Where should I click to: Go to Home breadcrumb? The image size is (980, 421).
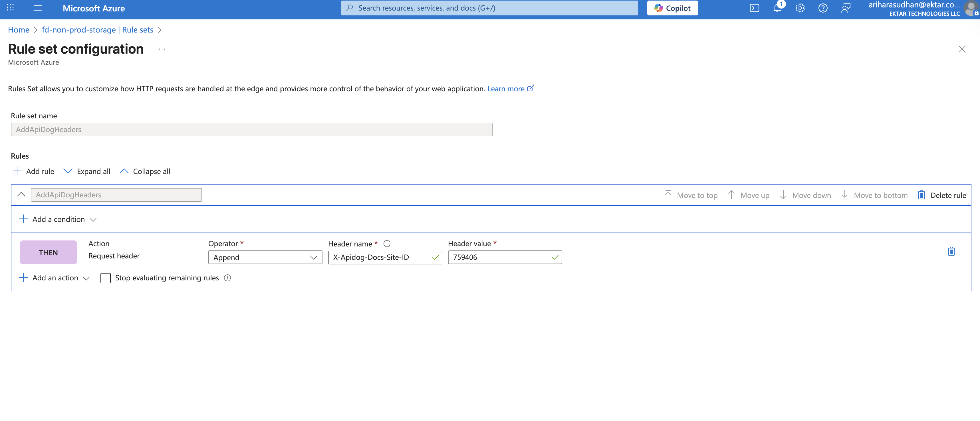(18, 30)
